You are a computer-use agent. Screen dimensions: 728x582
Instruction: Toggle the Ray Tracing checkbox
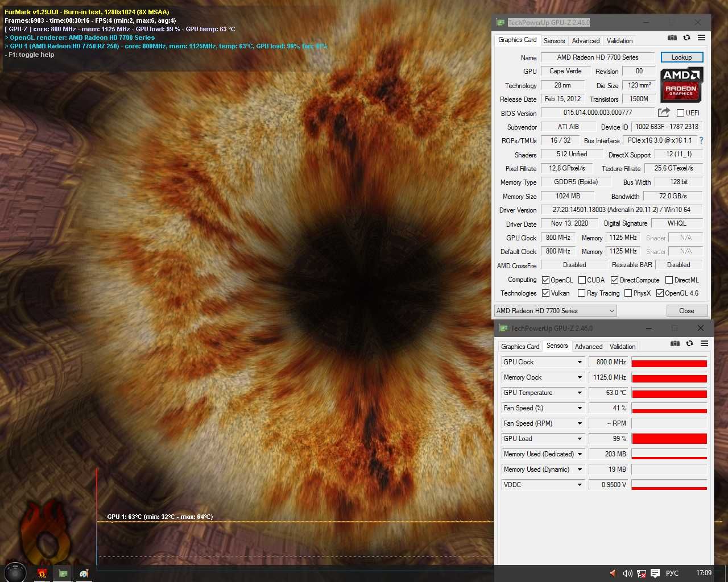(581, 293)
